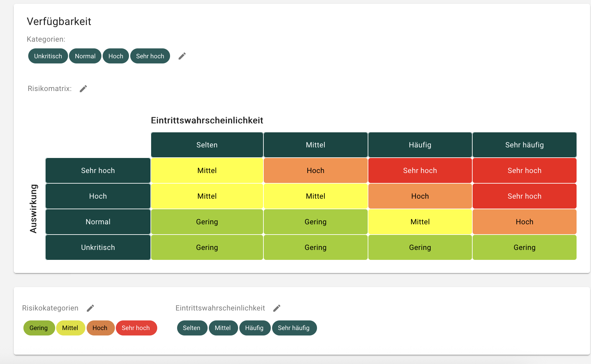
Task: Click matrix cell for Sehr hoch impact, Mittel probability
Action: point(315,170)
